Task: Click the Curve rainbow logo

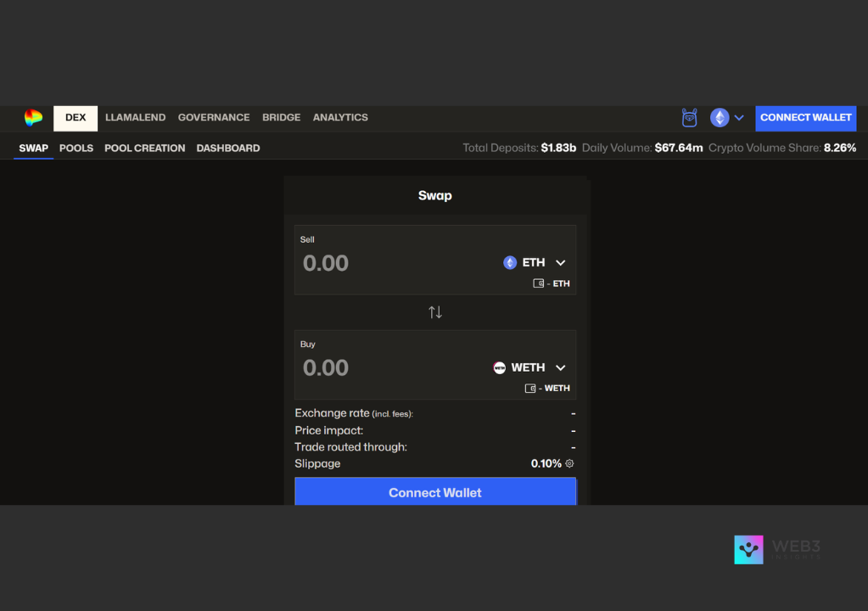Action: [x=33, y=118]
